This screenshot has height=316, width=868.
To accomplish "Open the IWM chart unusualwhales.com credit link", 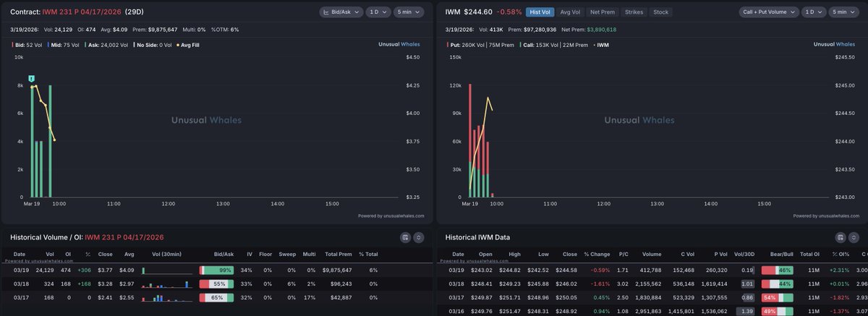I will tap(826, 215).
